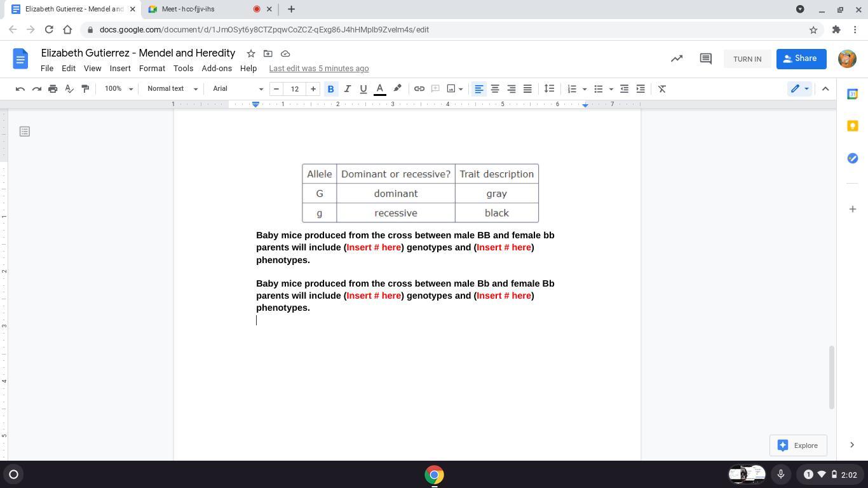
Task: Click the clear formatting icon
Action: [661, 89]
